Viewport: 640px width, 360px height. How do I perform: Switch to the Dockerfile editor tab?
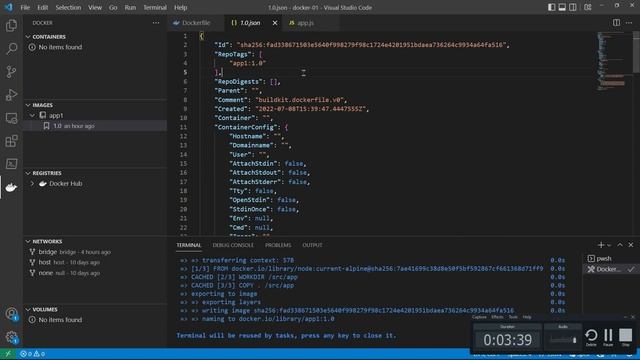196,23
